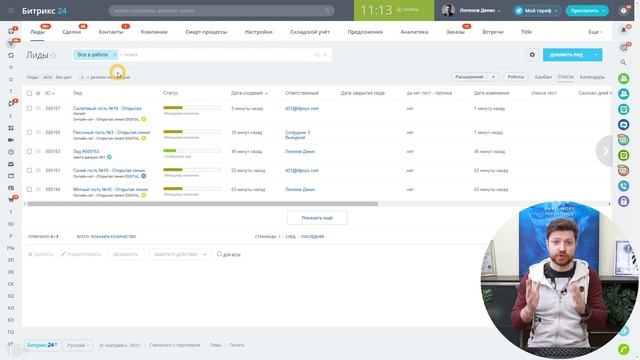
Task: Enable the 'для всех' checkbox
Action: tap(219, 254)
